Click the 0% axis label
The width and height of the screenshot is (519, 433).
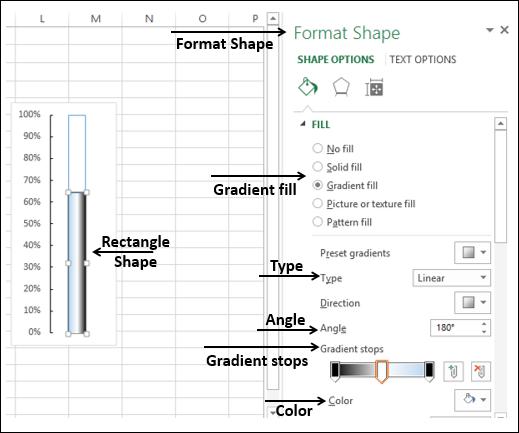click(x=34, y=332)
